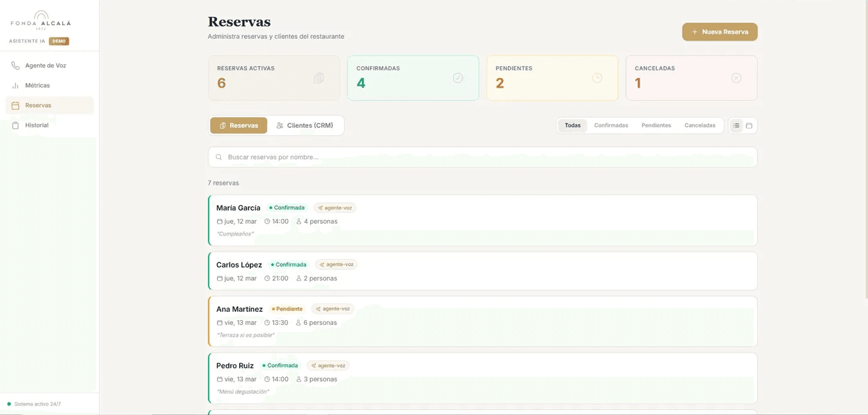
Task: Click the "Cumpleaños" note text
Action: pos(235,234)
